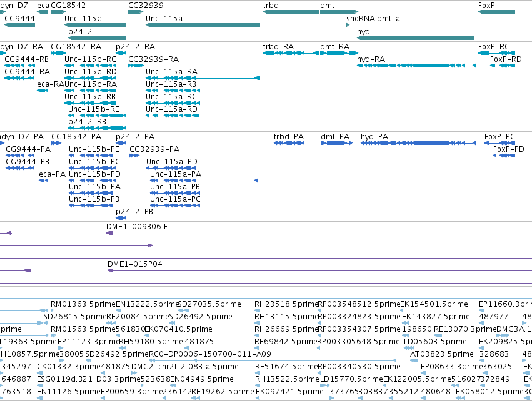Select the snoRNA:dmt-a label
532x401 pixels.
pyautogui.click(x=373, y=19)
